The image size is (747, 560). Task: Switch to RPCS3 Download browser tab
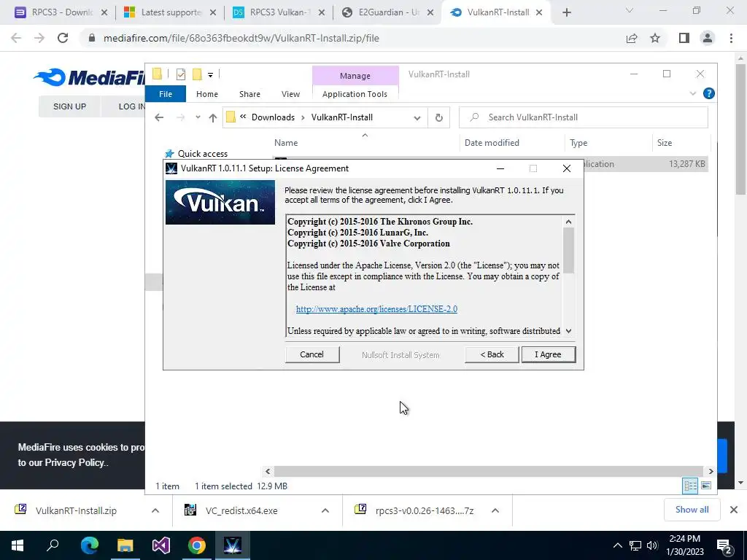point(63,12)
